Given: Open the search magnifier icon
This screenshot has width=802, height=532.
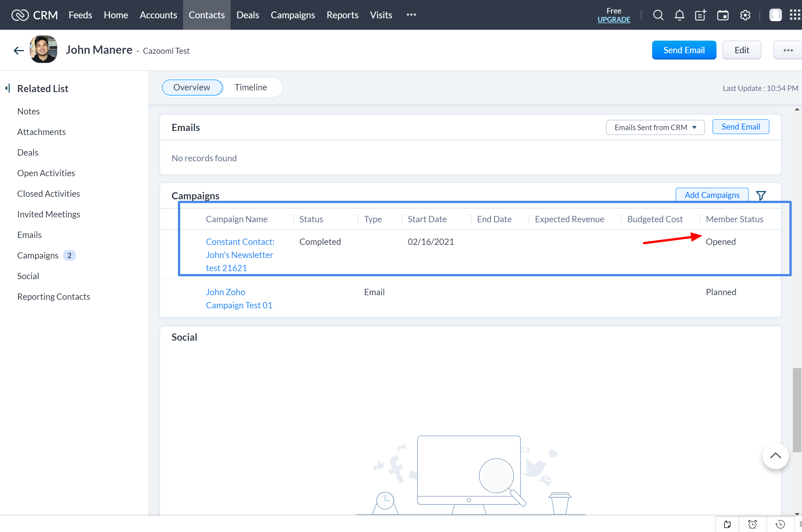Looking at the screenshot, I should pyautogui.click(x=658, y=15).
